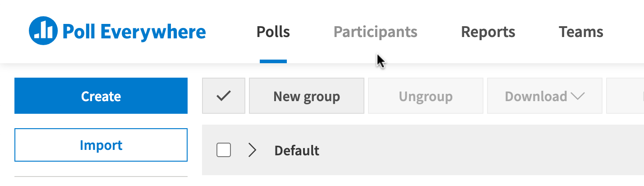Select the Teams tab

pyautogui.click(x=581, y=32)
